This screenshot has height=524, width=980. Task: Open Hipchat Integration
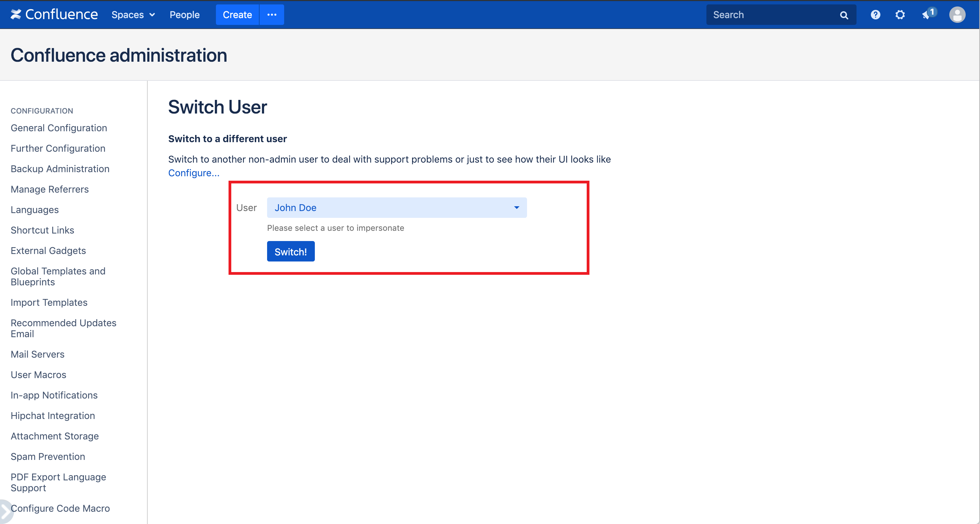coord(53,416)
